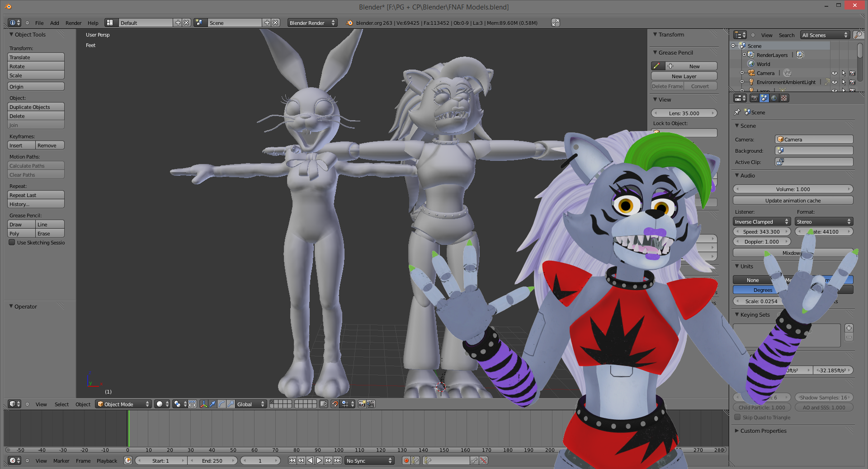Toggle Use Sketching Session checkbox
The image size is (868, 469).
click(12, 242)
